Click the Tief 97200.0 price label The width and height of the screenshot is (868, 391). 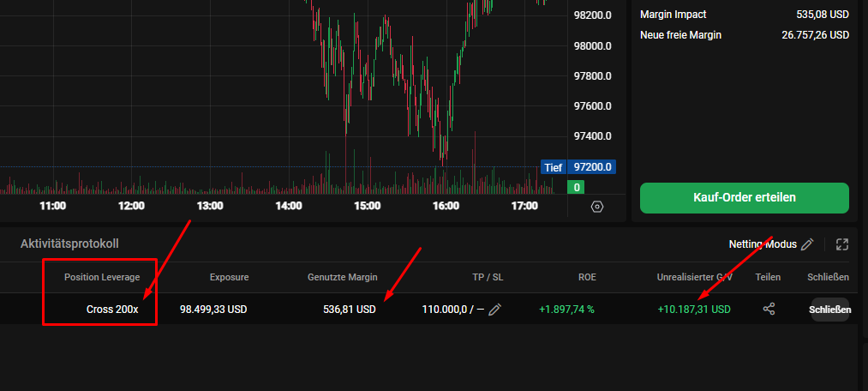(x=578, y=167)
